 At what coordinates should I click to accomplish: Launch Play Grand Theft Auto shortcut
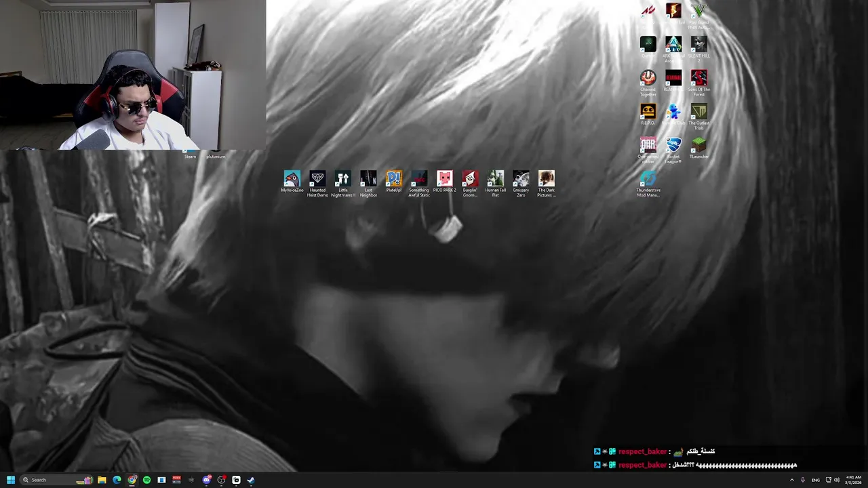click(698, 16)
